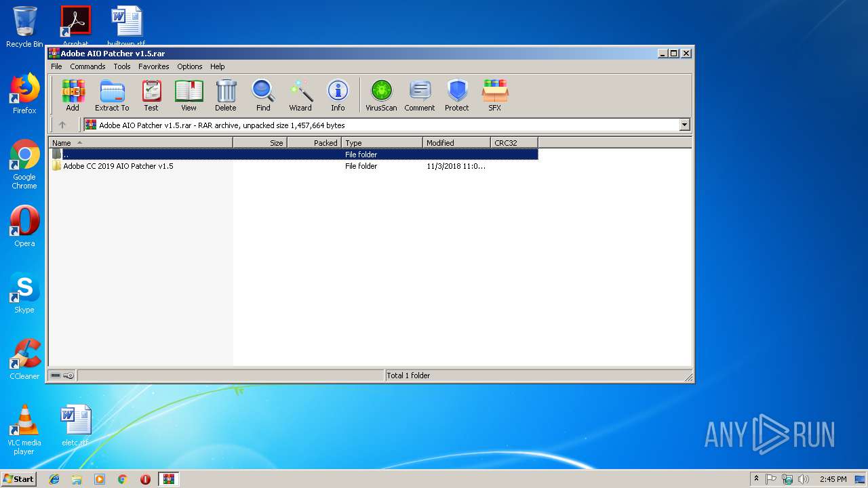
Task: Open the Options menu
Action: pos(190,66)
